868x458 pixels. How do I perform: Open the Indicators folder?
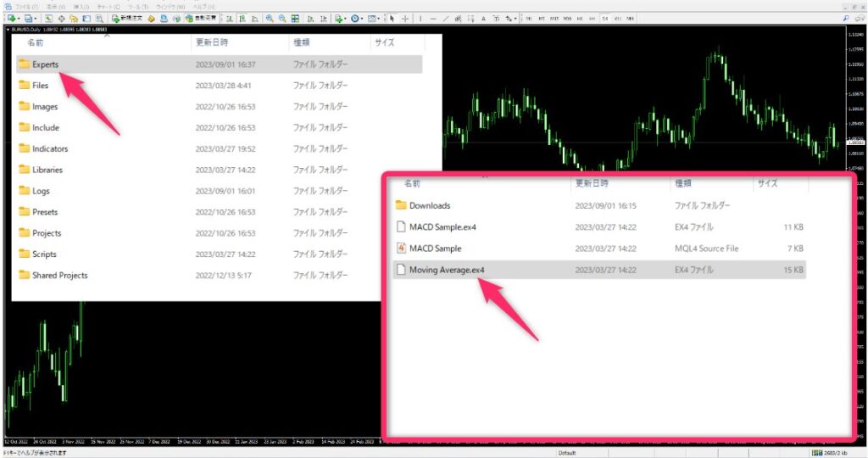[49, 148]
